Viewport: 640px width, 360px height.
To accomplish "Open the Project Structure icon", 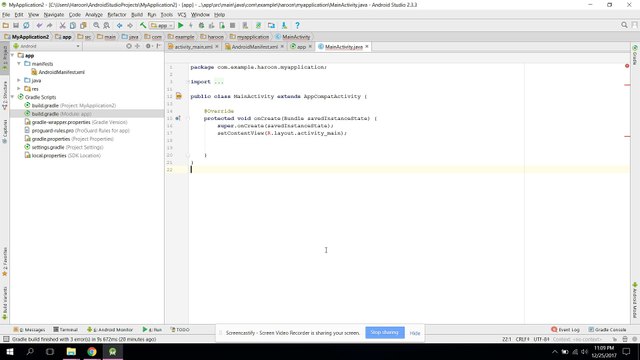I will pyautogui.click(x=271, y=25).
